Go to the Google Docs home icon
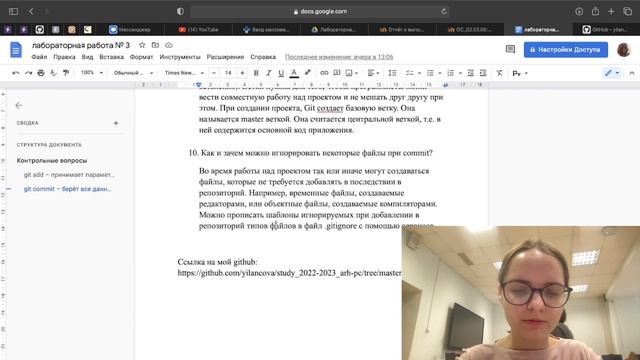 point(16,50)
